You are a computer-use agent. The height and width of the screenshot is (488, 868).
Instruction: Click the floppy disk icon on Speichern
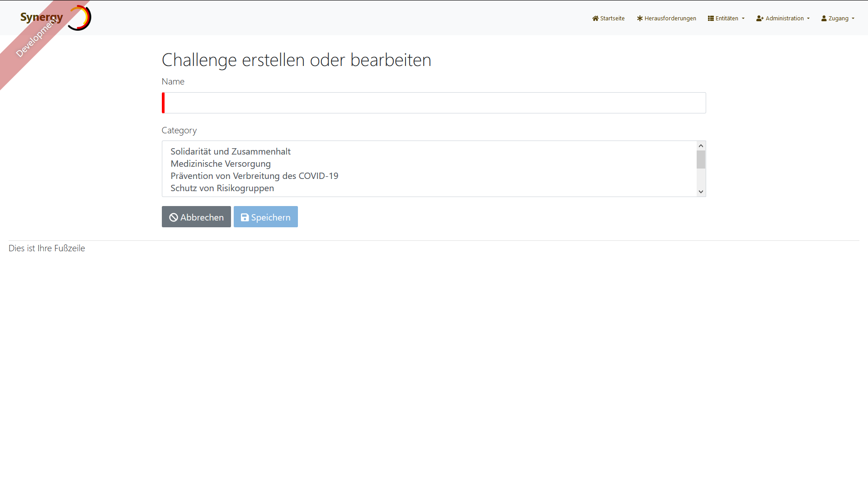click(245, 217)
